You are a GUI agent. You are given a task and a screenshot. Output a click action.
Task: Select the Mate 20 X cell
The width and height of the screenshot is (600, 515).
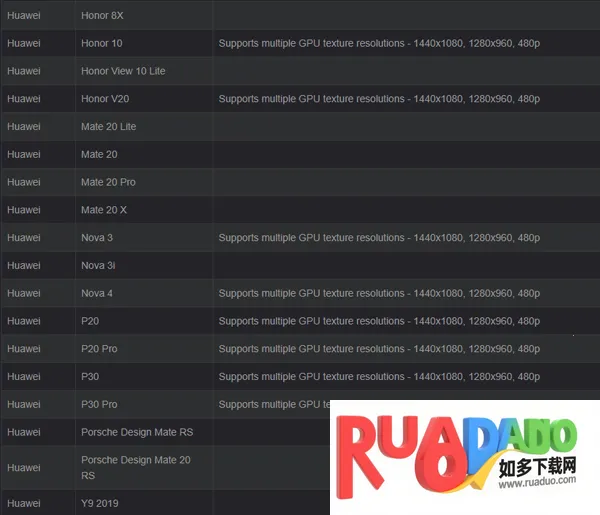coord(104,210)
